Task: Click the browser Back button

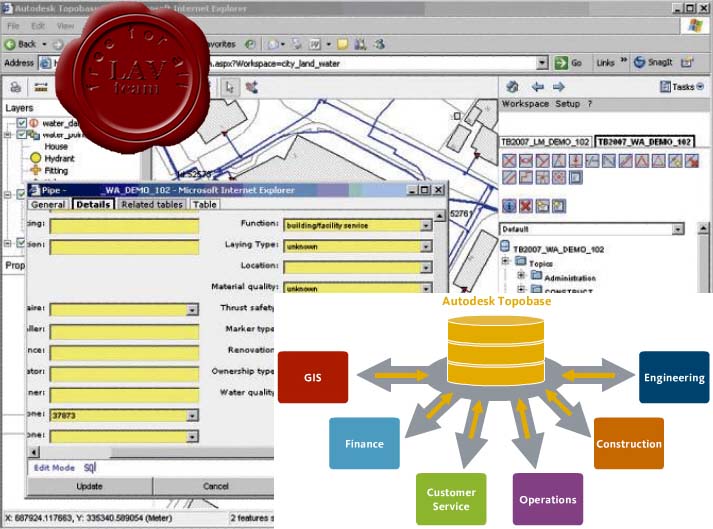Action: (20, 44)
